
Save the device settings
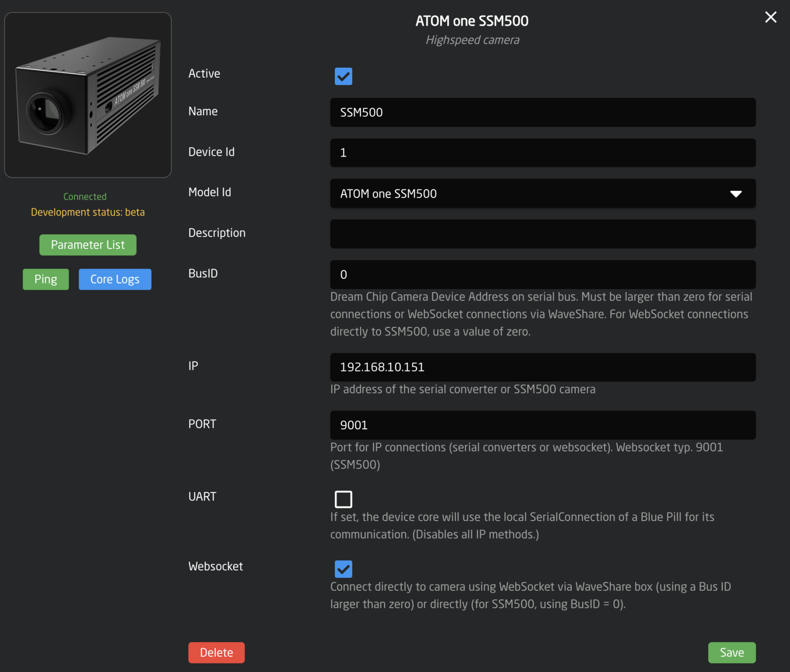pyautogui.click(x=732, y=653)
